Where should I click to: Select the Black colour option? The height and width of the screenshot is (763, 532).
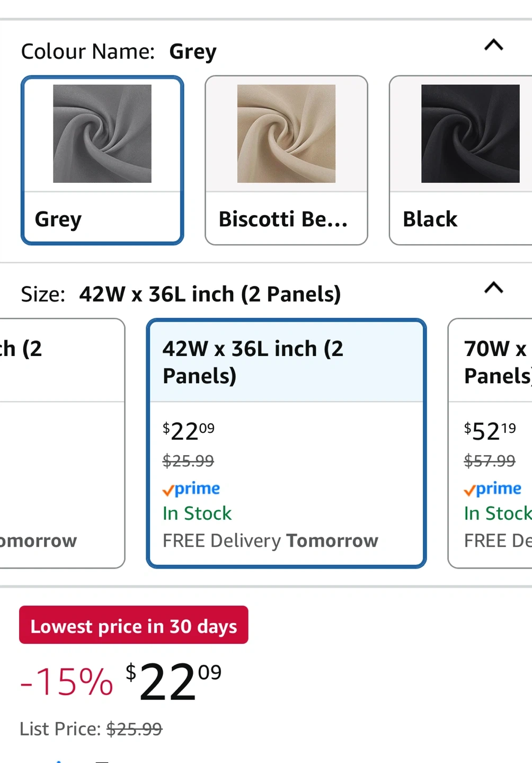[x=460, y=160]
